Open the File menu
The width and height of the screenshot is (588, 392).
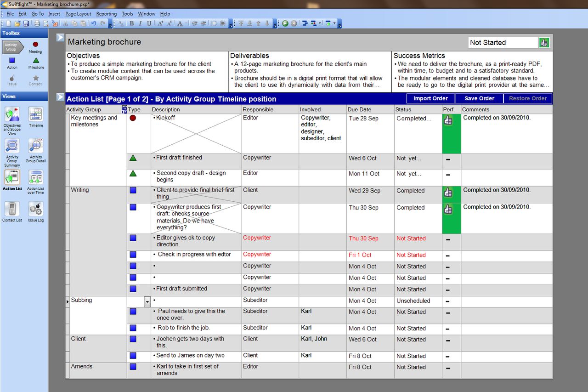[10, 14]
